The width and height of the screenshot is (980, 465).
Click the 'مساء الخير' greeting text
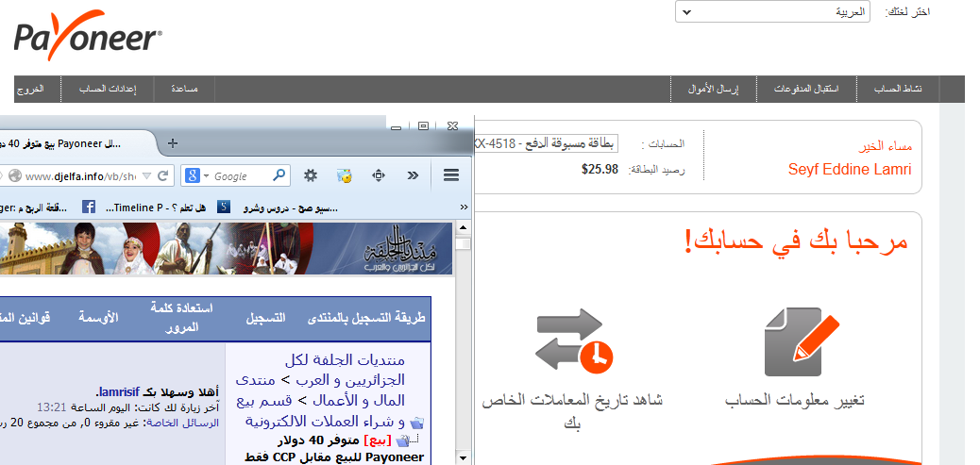[887, 146]
